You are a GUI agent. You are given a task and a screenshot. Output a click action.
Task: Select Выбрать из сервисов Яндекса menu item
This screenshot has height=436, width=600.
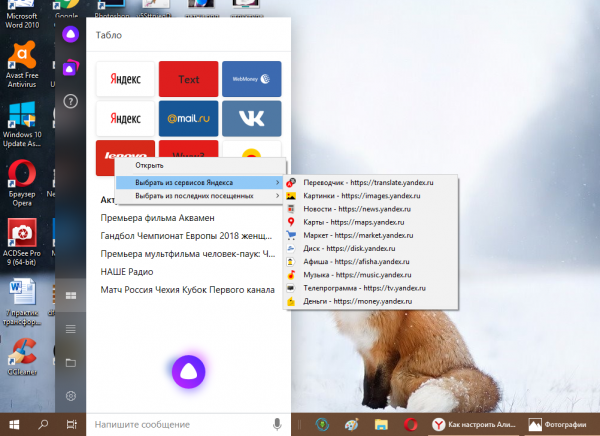click(201, 183)
